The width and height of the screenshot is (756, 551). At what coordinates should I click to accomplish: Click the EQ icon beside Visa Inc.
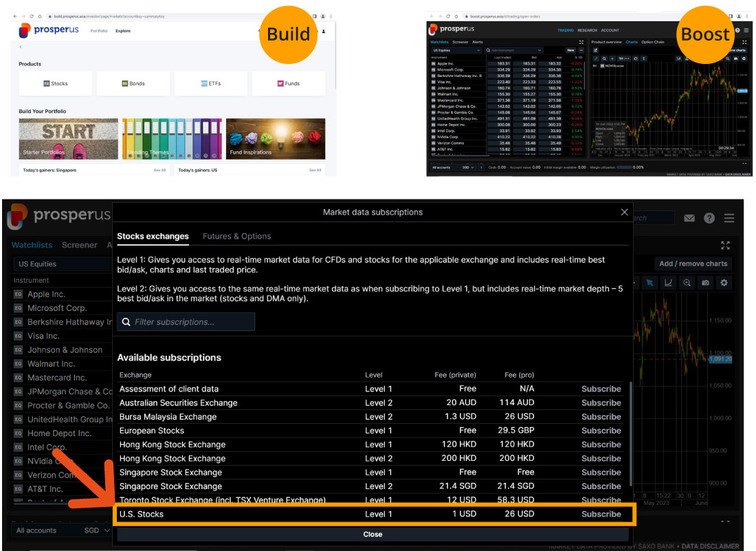[x=19, y=336]
